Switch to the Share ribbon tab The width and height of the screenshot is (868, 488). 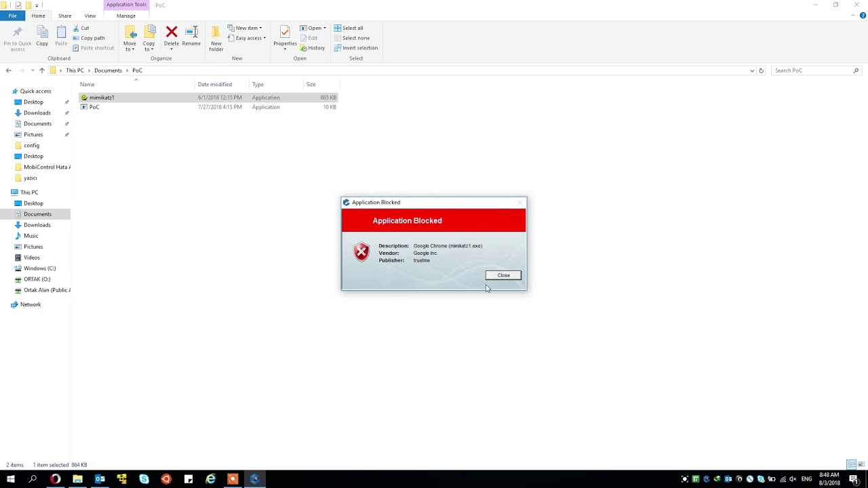64,16
